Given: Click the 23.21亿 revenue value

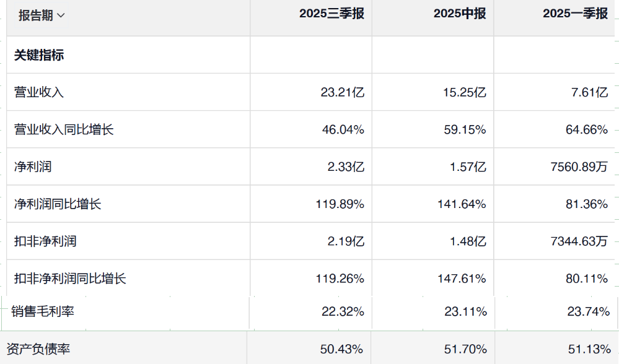Looking at the screenshot, I should pos(343,93).
